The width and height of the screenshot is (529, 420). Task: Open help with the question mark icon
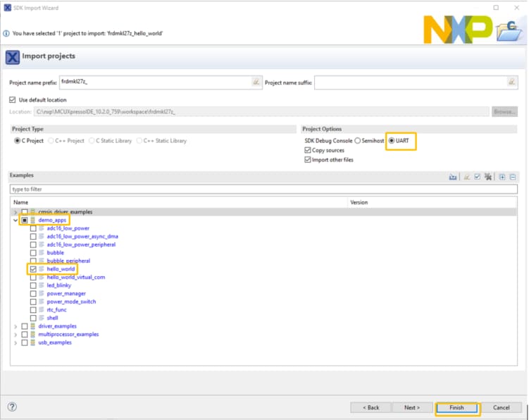point(13,407)
